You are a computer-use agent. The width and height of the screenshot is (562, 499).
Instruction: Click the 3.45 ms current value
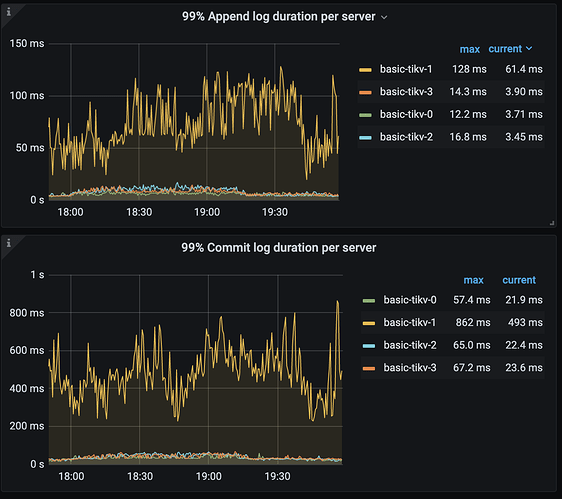(x=524, y=137)
